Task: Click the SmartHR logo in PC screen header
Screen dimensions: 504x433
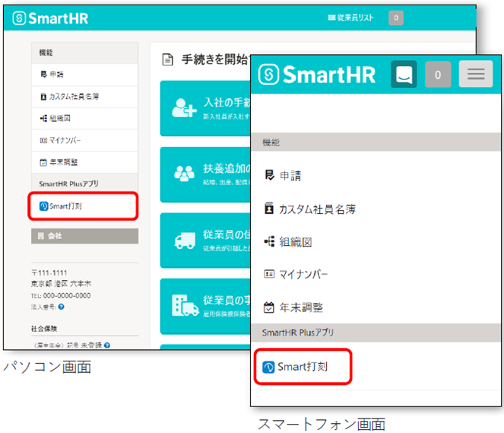Action: [x=50, y=18]
